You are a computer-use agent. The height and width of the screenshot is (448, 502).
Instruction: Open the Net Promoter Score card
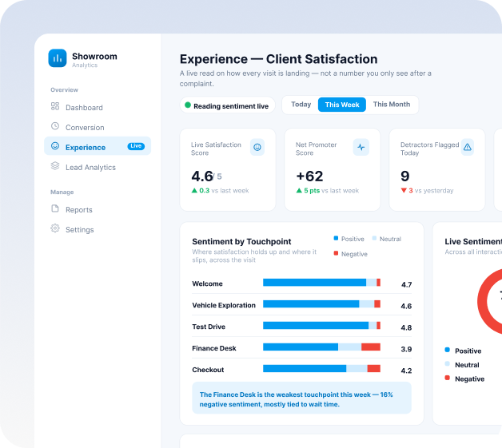tap(333, 169)
